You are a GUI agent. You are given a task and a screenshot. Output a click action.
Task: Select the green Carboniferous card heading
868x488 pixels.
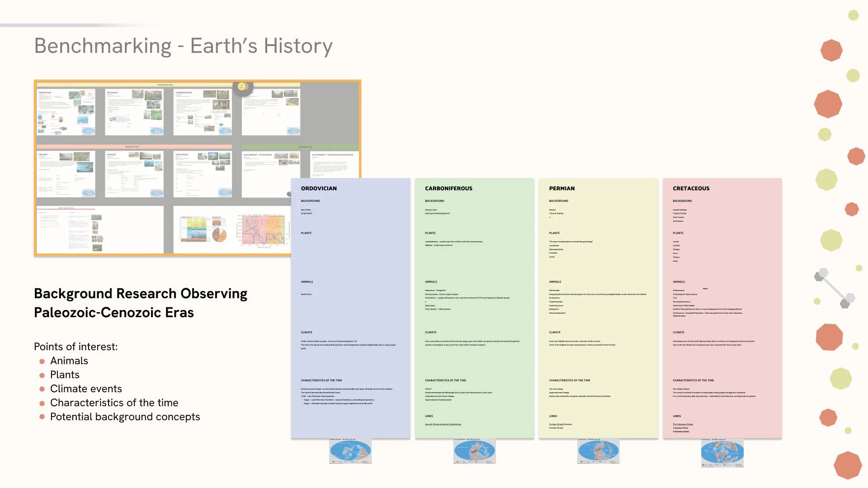point(448,188)
